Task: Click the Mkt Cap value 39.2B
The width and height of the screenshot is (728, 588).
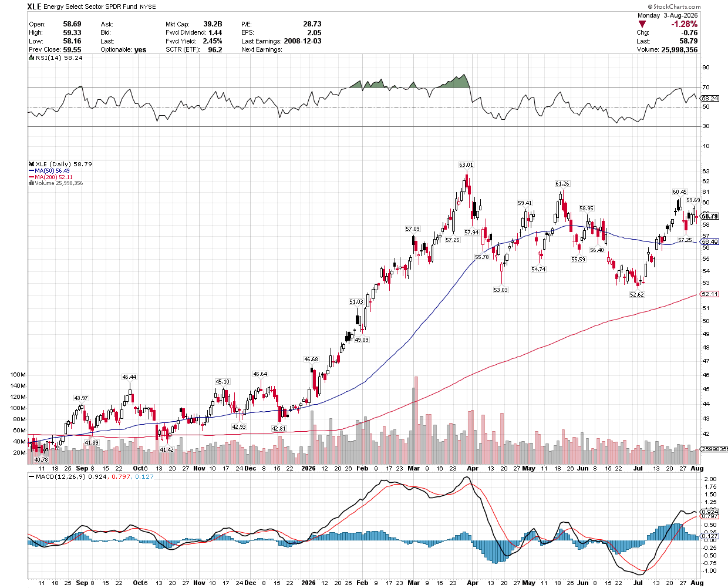Action: click(x=213, y=24)
